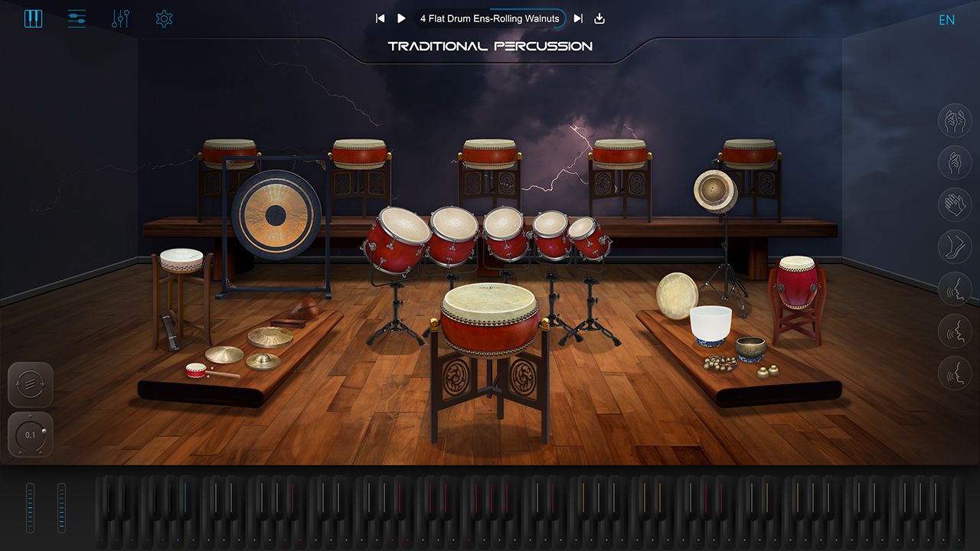The image size is (980, 551).
Task: Open the mixer list icon
Action: coord(77,18)
